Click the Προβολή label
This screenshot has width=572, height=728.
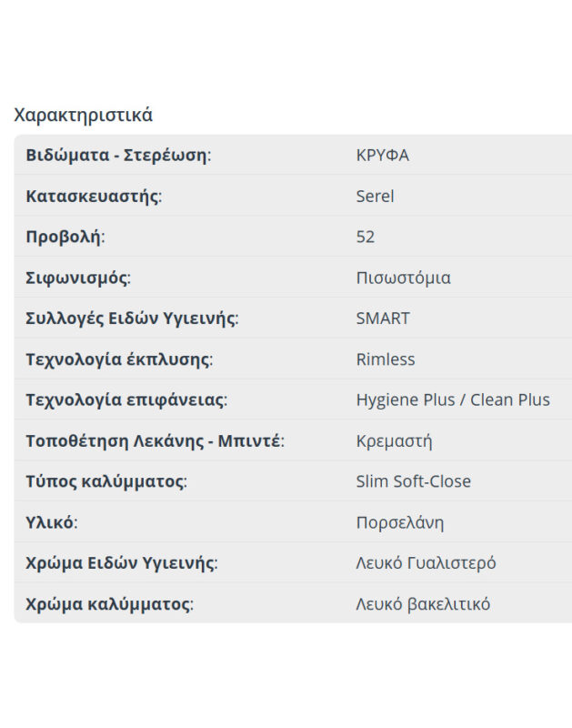tap(65, 237)
